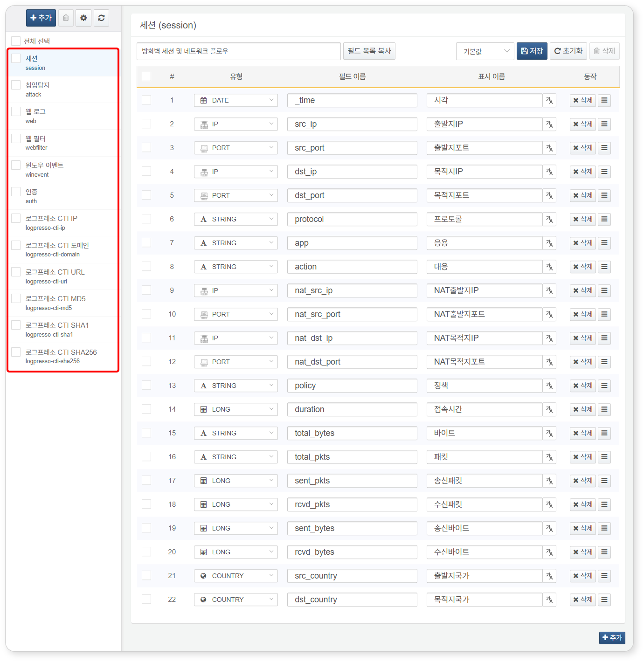The image size is (644, 662).
Task: Click the 저장 save button
Action: pos(532,51)
